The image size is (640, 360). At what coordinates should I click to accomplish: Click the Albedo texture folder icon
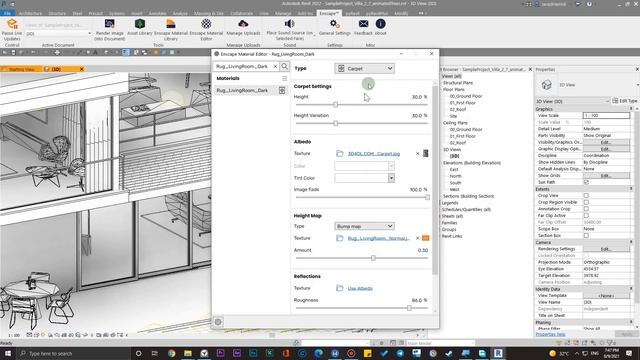coord(340,153)
